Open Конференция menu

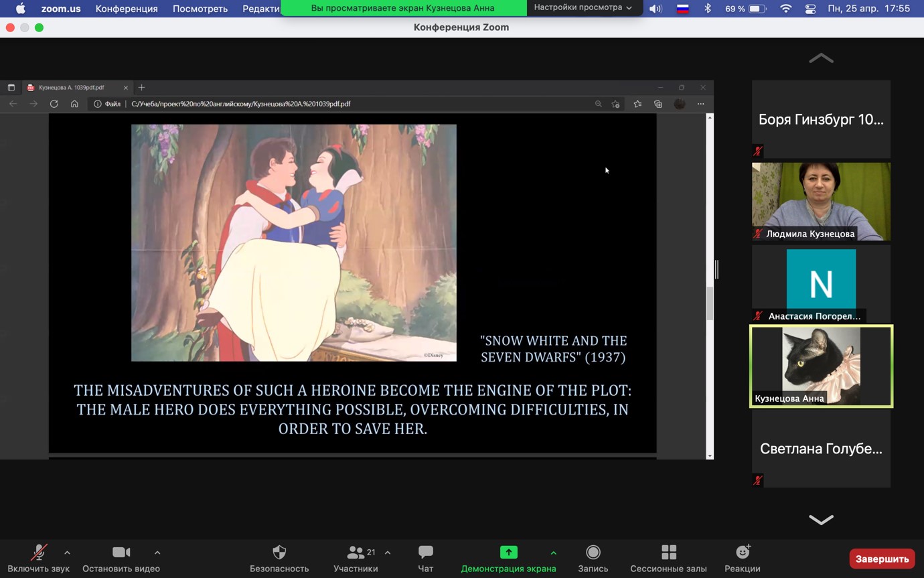pos(127,9)
